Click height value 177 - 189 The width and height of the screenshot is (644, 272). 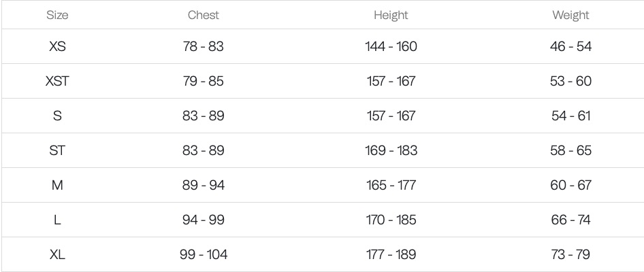point(391,255)
